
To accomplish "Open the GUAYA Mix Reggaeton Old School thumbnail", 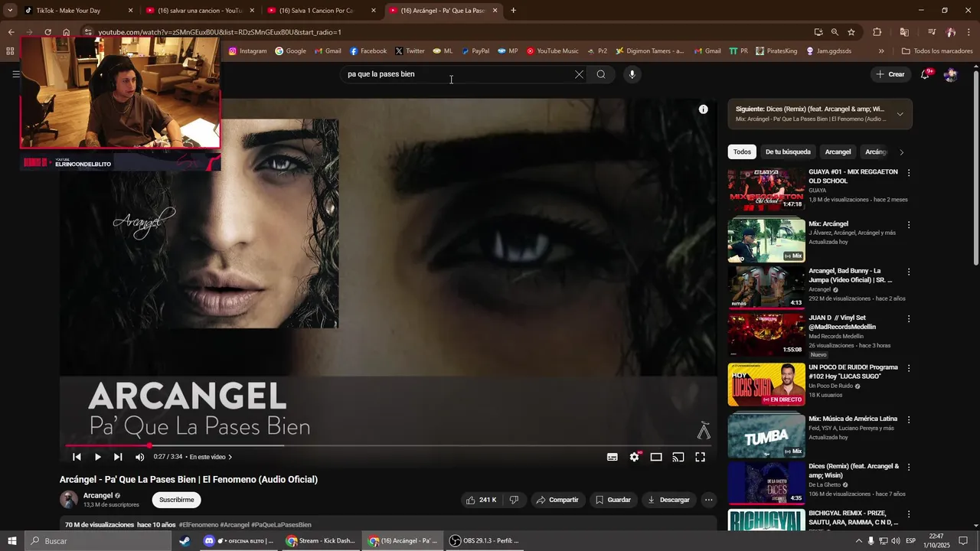I will click(x=766, y=189).
